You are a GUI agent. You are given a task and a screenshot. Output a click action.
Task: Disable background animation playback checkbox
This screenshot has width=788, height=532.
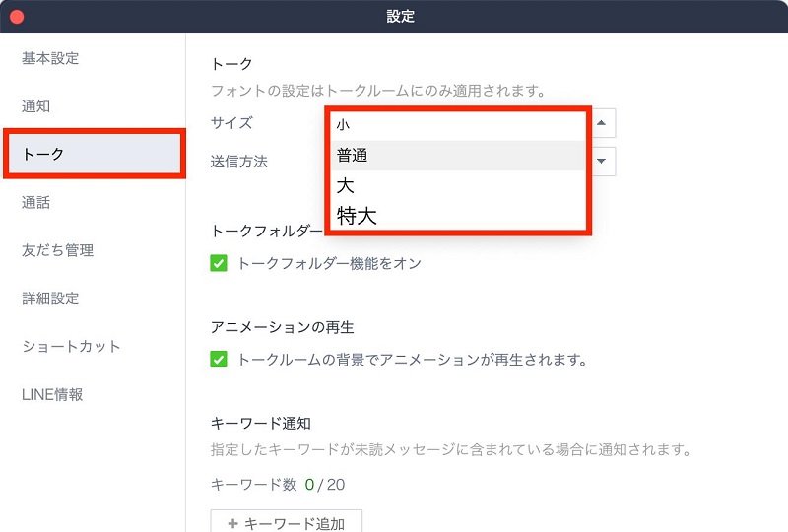(219, 360)
